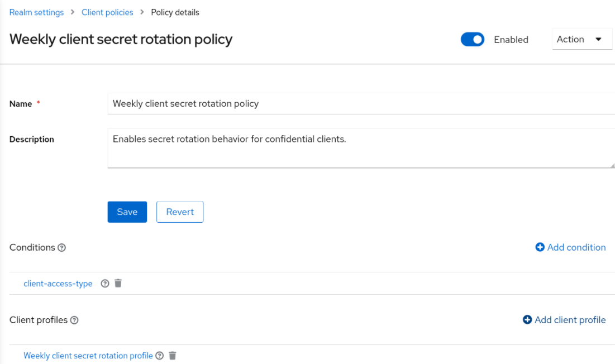View help for the client-access-type condition
Screen dimensions: 615x364
tap(105, 283)
